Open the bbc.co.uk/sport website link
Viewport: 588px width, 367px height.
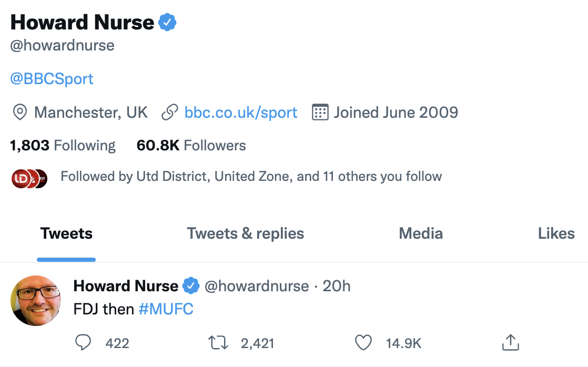coord(240,112)
